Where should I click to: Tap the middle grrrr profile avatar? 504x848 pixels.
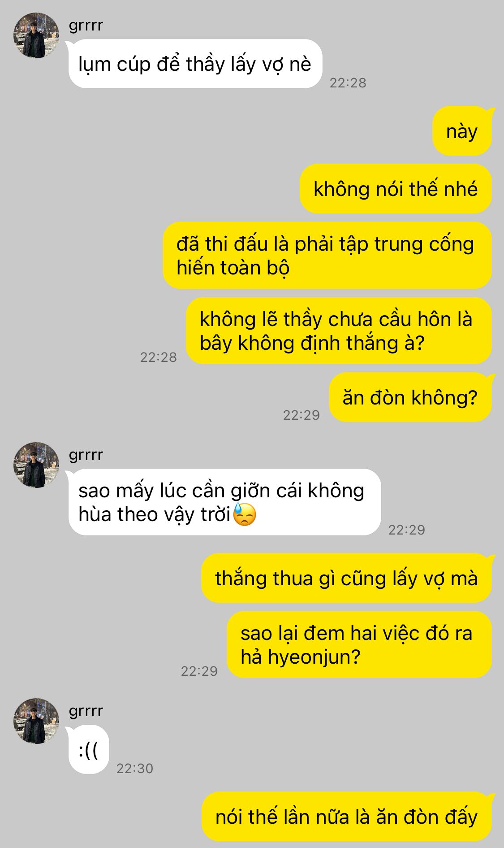tap(36, 465)
